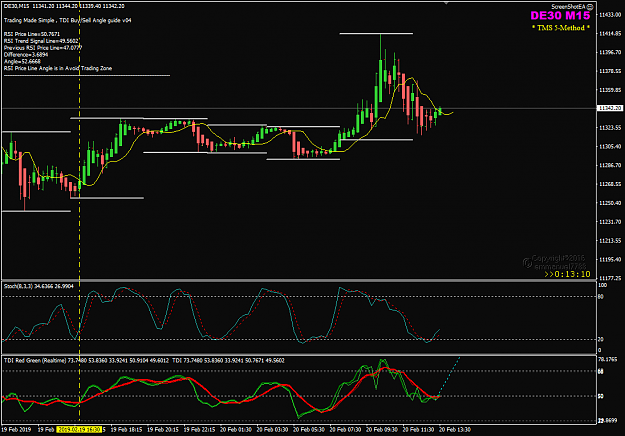Click the 11414.85 price axis label
This screenshot has width=625, height=436.
pyautogui.click(x=610, y=33)
